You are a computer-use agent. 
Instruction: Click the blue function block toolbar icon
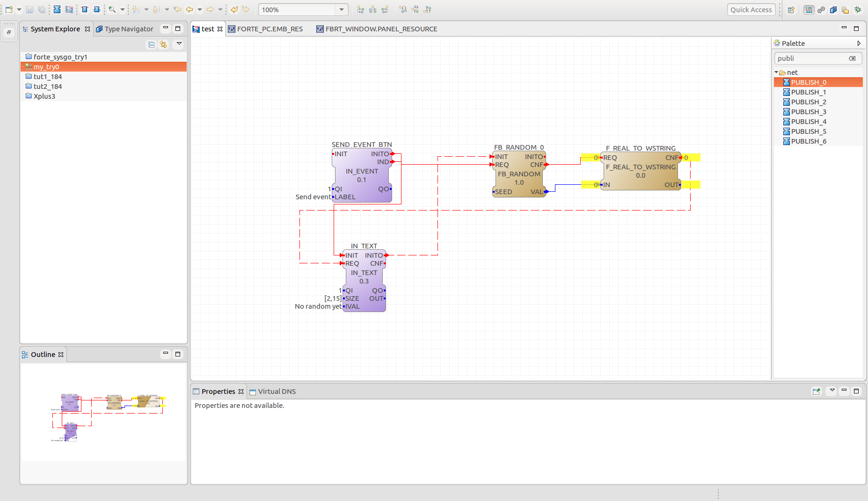[57, 9]
